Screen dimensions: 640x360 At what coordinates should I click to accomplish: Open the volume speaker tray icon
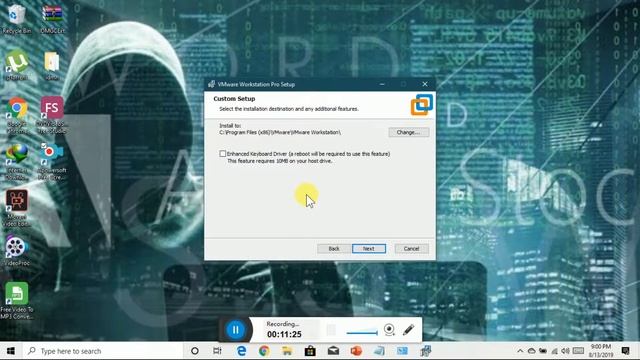pos(565,351)
